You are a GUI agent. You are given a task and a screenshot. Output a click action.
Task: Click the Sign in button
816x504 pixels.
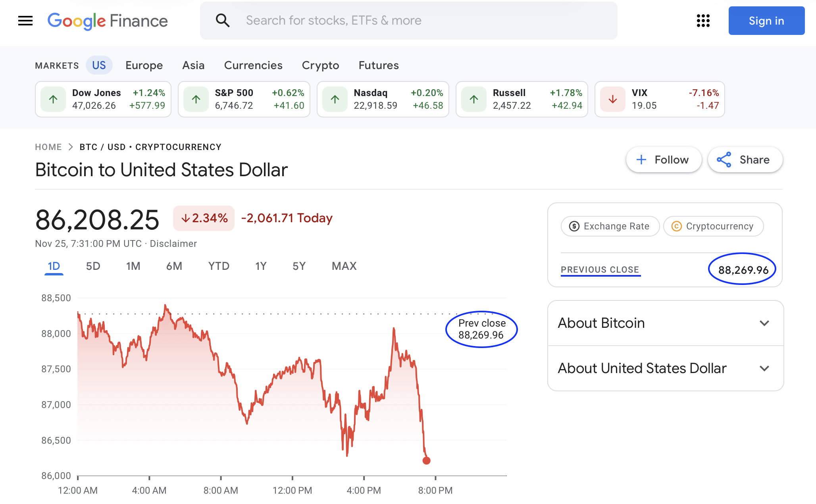(x=766, y=21)
